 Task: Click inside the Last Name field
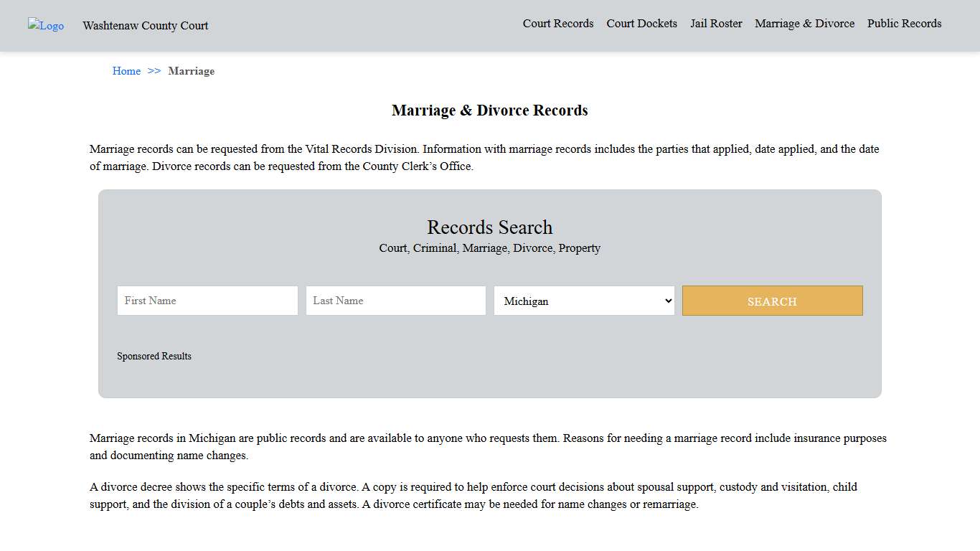click(x=395, y=301)
